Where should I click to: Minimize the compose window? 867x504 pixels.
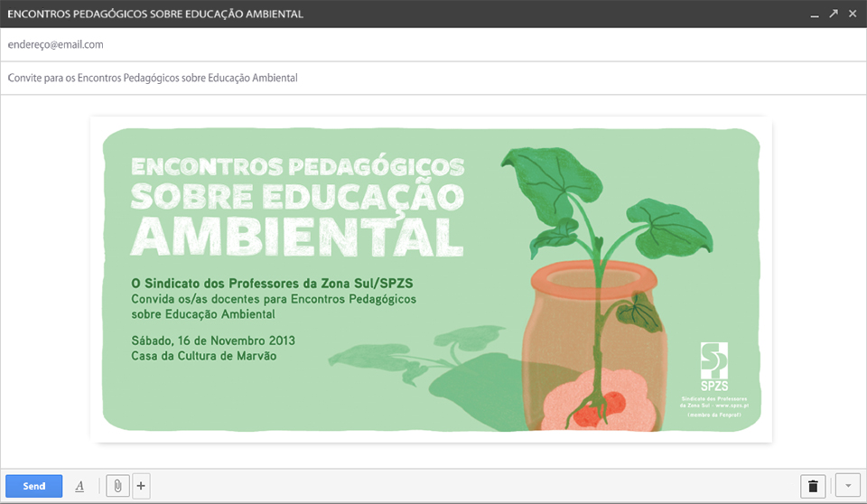pyautogui.click(x=815, y=14)
